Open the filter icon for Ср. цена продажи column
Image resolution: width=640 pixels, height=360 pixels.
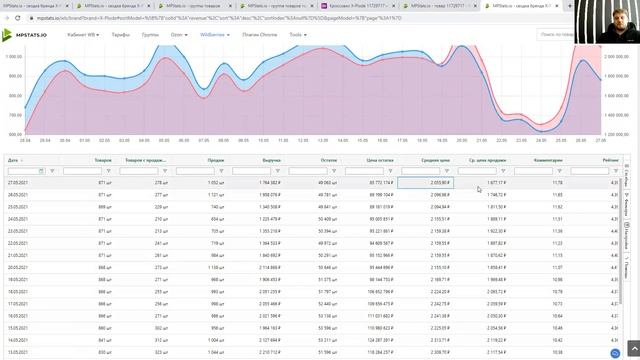[x=503, y=171]
